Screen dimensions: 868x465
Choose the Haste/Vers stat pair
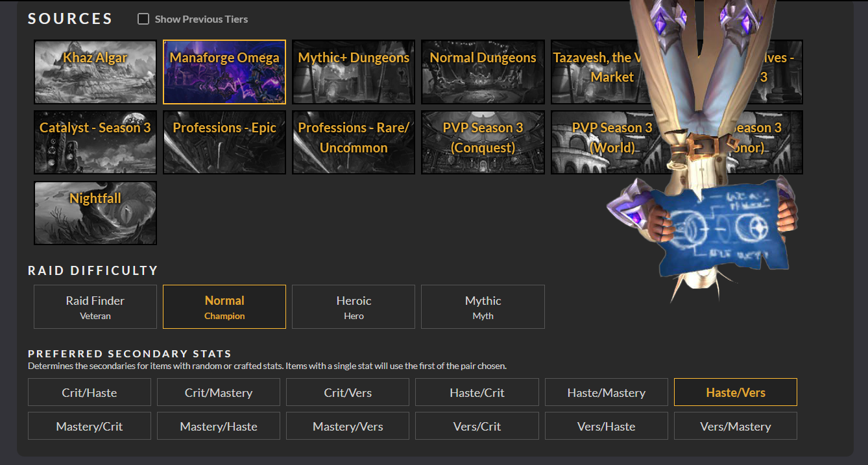(x=736, y=392)
